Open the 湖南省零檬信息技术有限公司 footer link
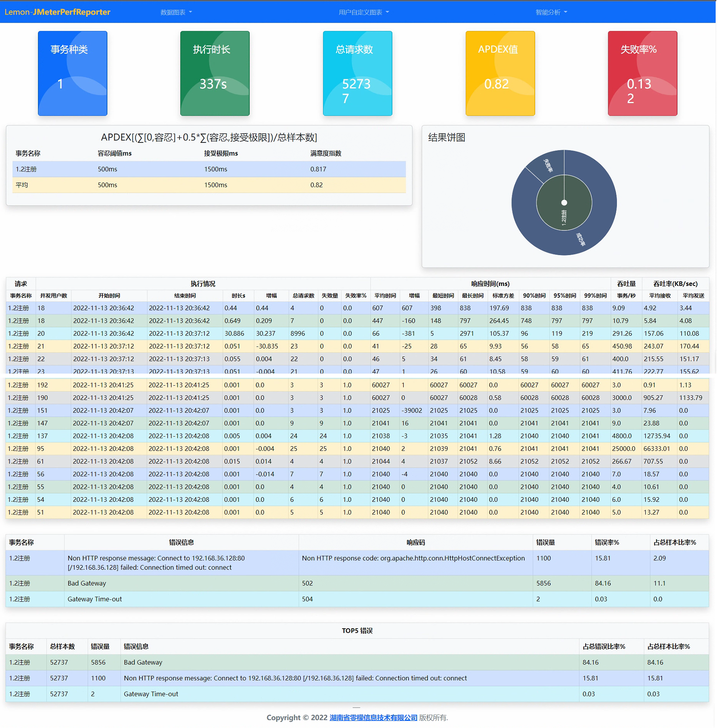The image size is (718, 728). click(373, 718)
